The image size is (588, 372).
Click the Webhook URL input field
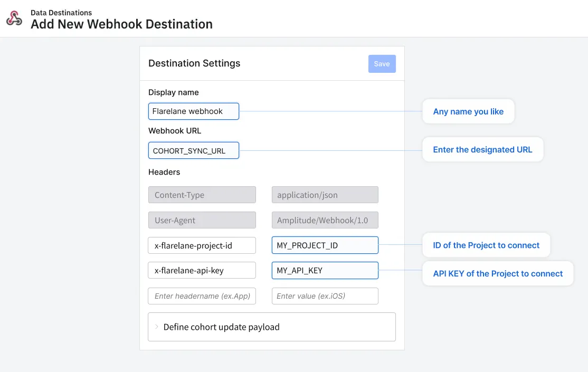click(x=194, y=150)
